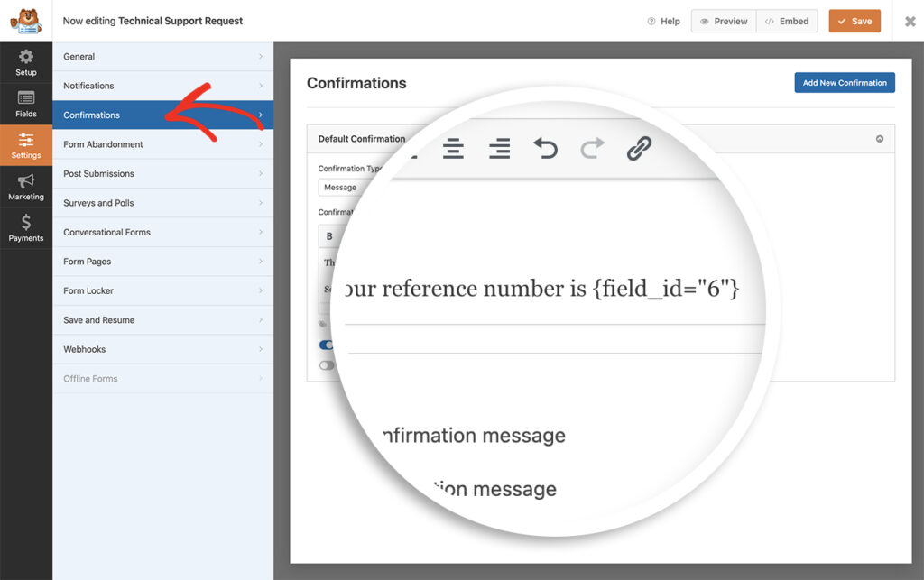Expand the Form Abandonment settings
The width and height of the screenshot is (924, 580).
click(162, 144)
